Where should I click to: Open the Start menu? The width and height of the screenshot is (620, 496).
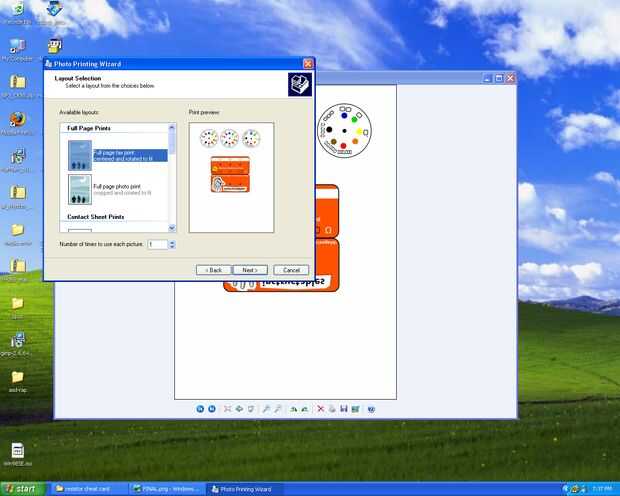[22, 489]
